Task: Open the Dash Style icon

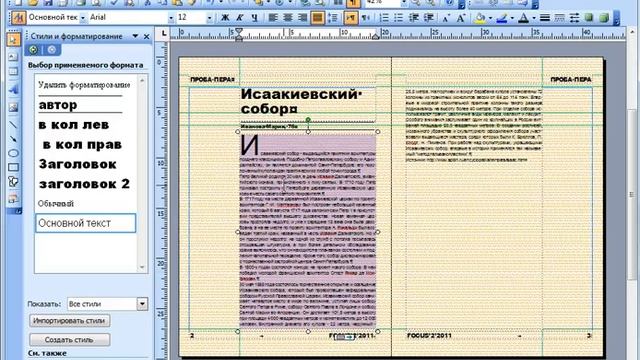Action: [x=560, y=18]
